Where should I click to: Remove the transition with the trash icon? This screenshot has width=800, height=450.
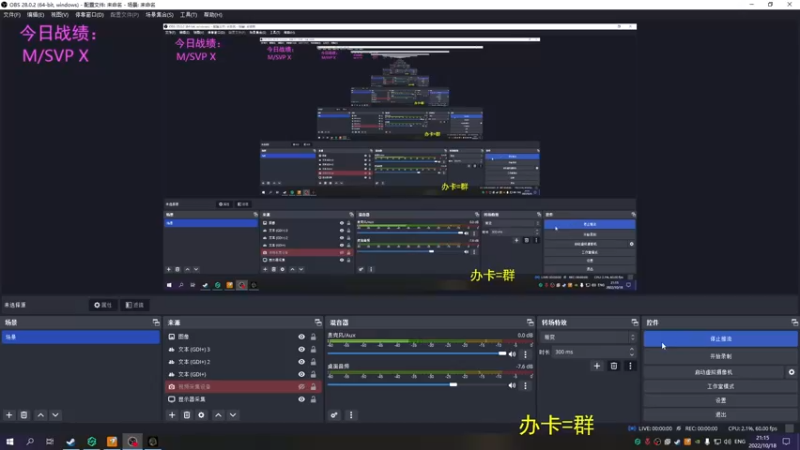(x=614, y=366)
